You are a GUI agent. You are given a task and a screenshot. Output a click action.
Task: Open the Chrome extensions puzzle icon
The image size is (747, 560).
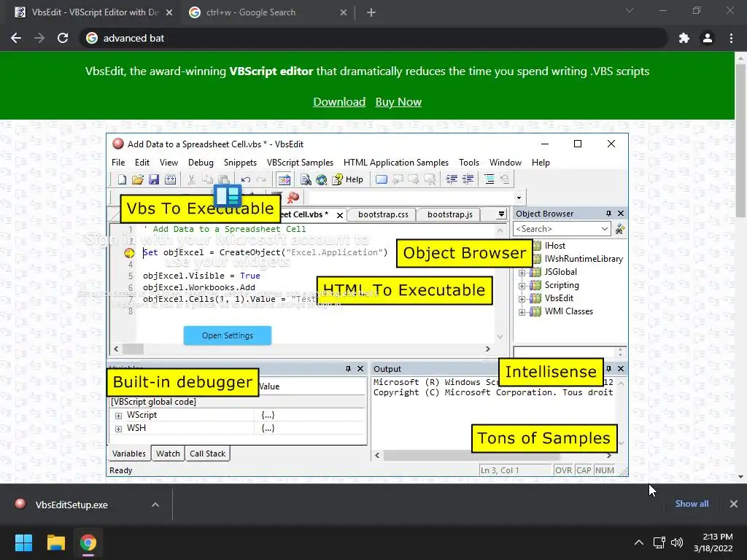[684, 38]
